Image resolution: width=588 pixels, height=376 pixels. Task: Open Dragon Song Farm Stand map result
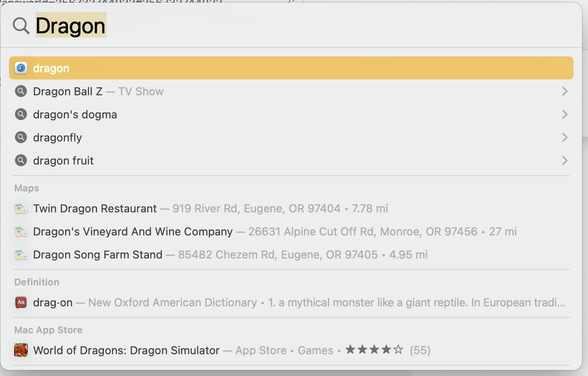click(291, 255)
